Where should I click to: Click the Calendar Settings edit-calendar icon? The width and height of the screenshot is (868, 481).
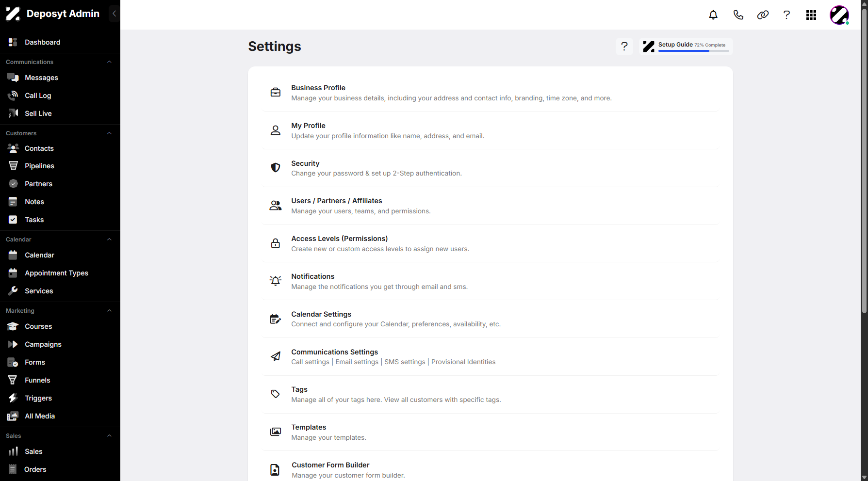click(276, 319)
